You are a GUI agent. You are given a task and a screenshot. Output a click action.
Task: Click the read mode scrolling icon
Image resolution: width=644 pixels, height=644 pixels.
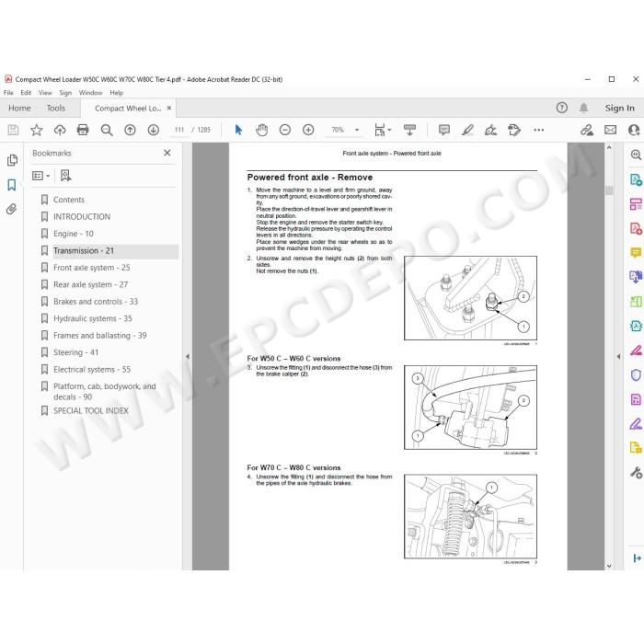[410, 131]
